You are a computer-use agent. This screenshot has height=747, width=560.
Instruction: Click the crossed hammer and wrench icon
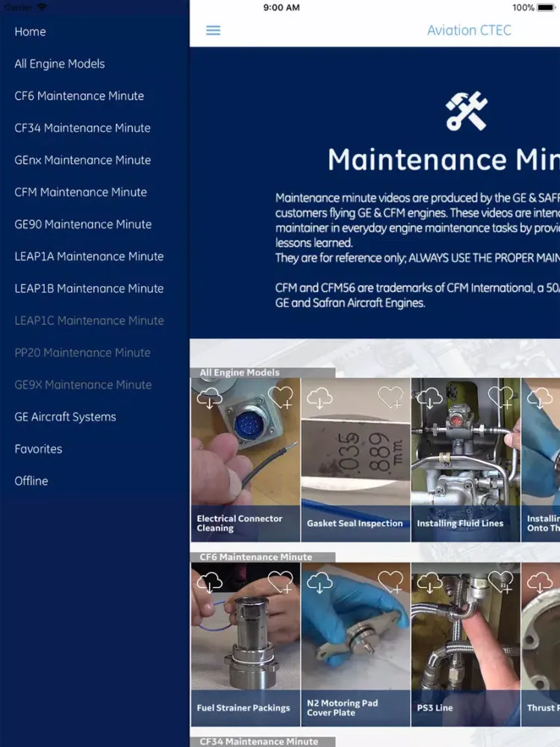point(467,111)
